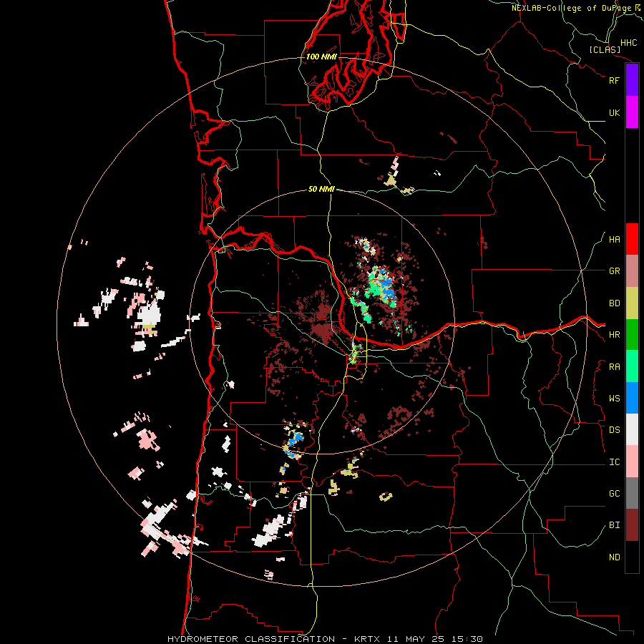The width and height of the screenshot is (644, 644).
Task: Click the DS legend label
Action: [614, 430]
